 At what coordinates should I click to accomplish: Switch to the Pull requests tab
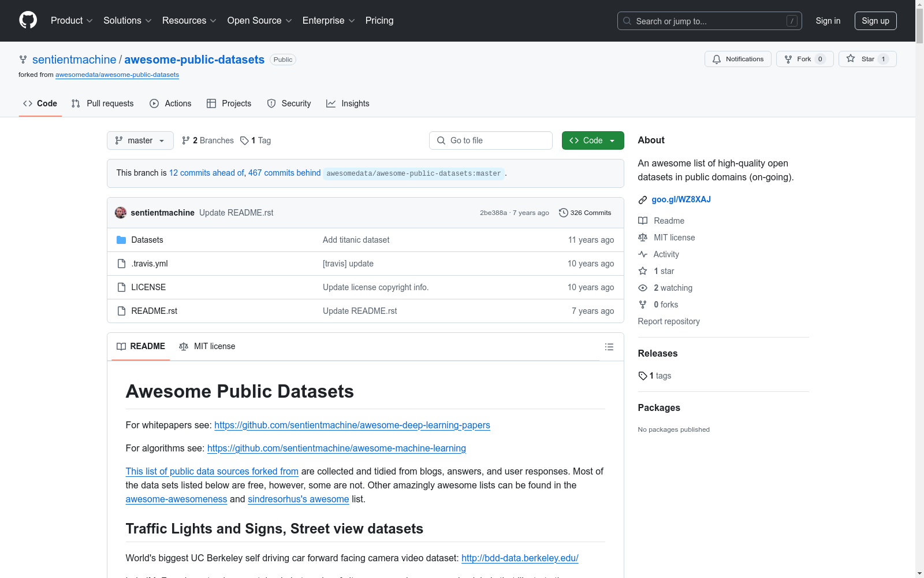[103, 103]
